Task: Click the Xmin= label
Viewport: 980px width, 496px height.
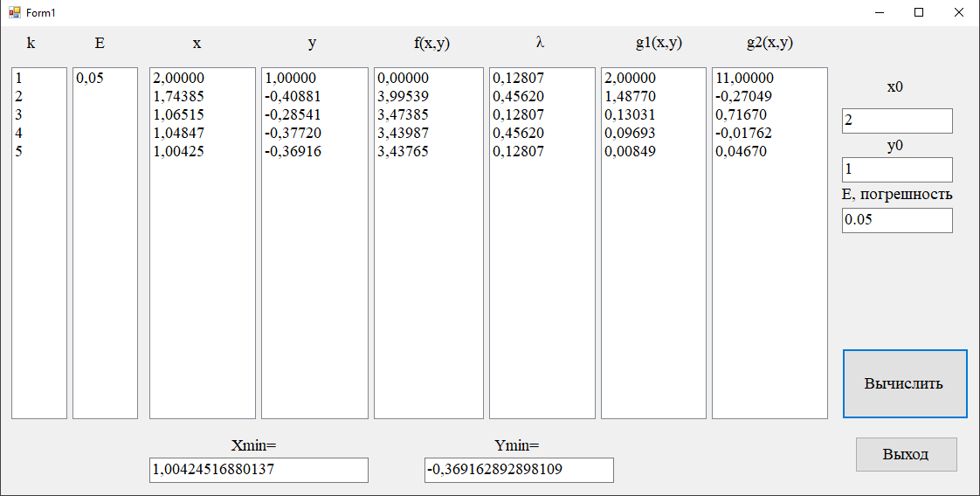Action: 254,445
